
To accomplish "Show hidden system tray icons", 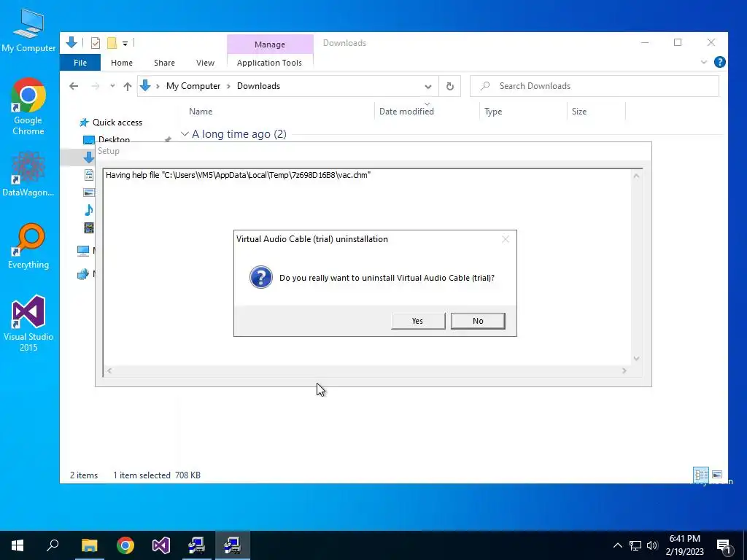I will click(617, 545).
